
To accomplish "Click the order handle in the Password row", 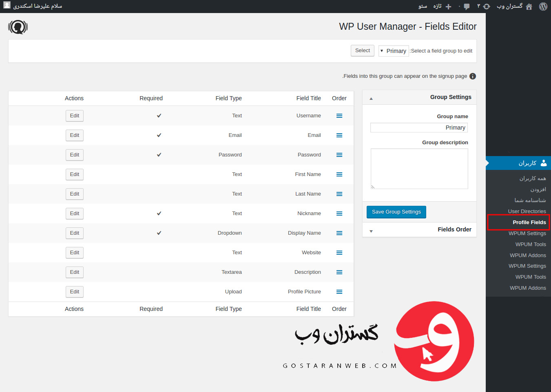I will pos(339,155).
